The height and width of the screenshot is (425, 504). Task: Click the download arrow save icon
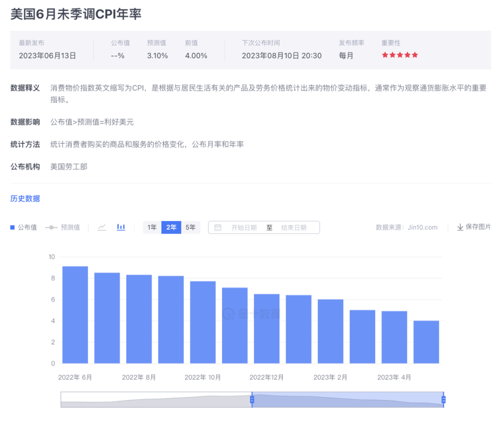coord(460,227)
